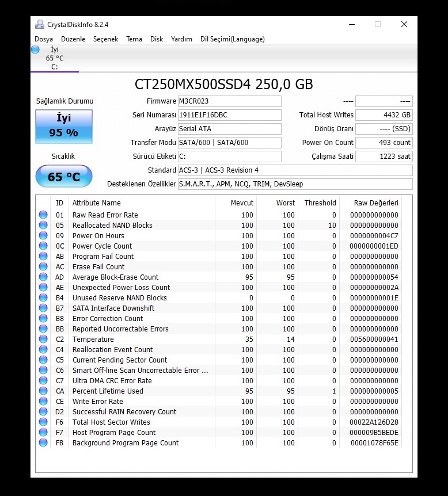Open the Yardım menu
The width and height of the screenshot is (448, 496).
tap(181, 39)
